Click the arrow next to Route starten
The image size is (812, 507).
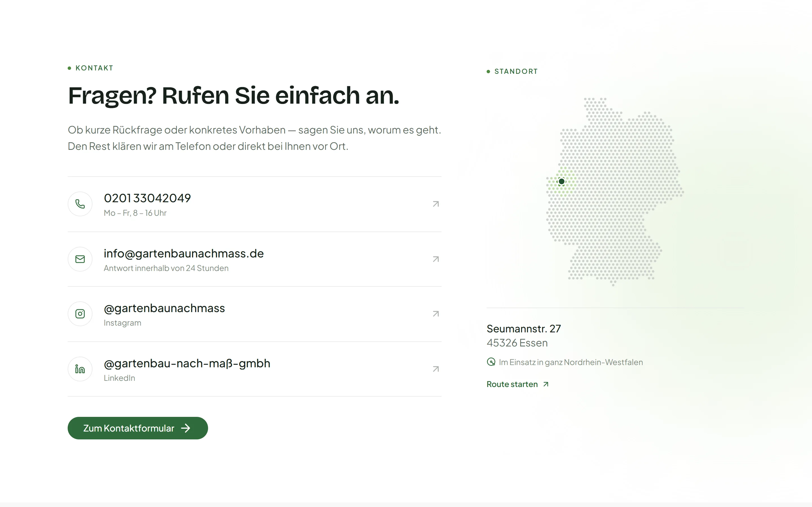tap(546, 384)
